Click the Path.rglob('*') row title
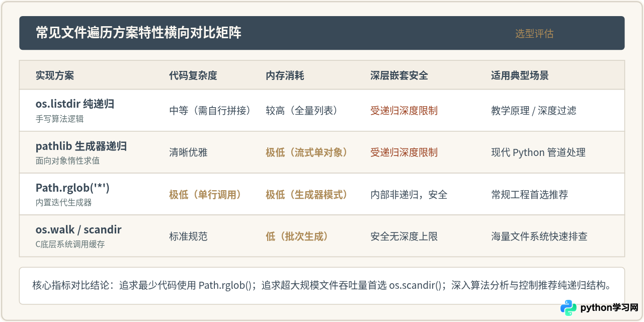644x322 pixels. [x=72, y=188]
